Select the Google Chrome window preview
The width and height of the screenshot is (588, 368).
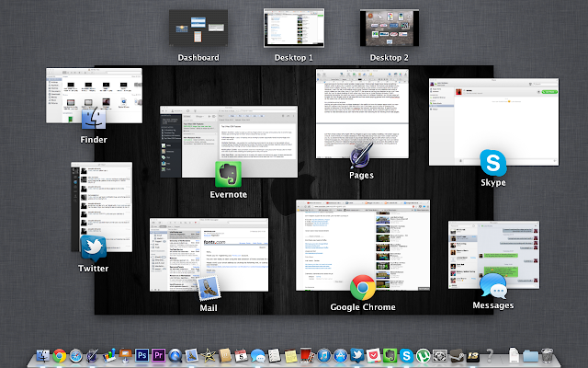(363, 246)
